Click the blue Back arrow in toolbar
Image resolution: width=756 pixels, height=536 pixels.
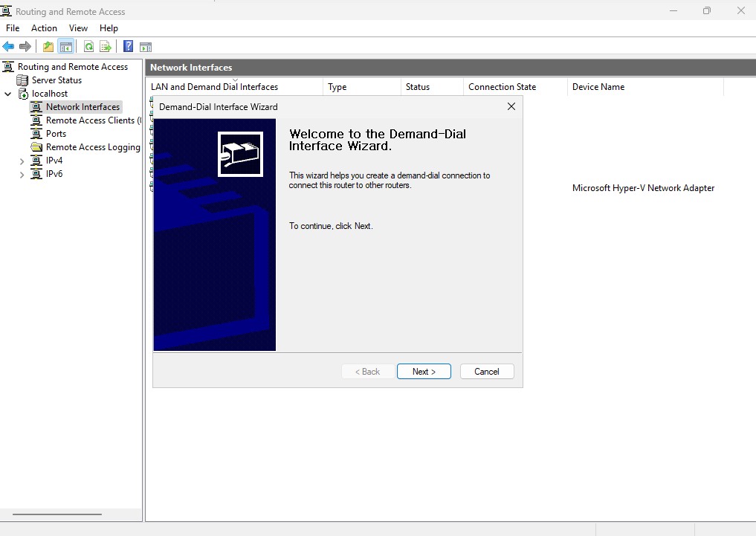[x=9, y=47]
